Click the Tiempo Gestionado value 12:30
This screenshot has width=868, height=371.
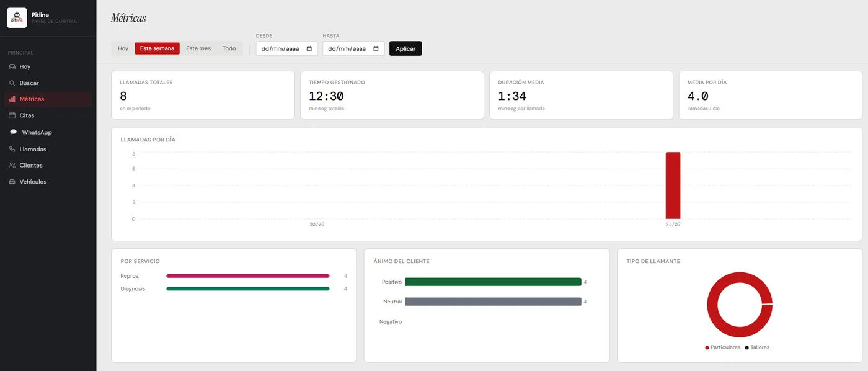point(326,96)
